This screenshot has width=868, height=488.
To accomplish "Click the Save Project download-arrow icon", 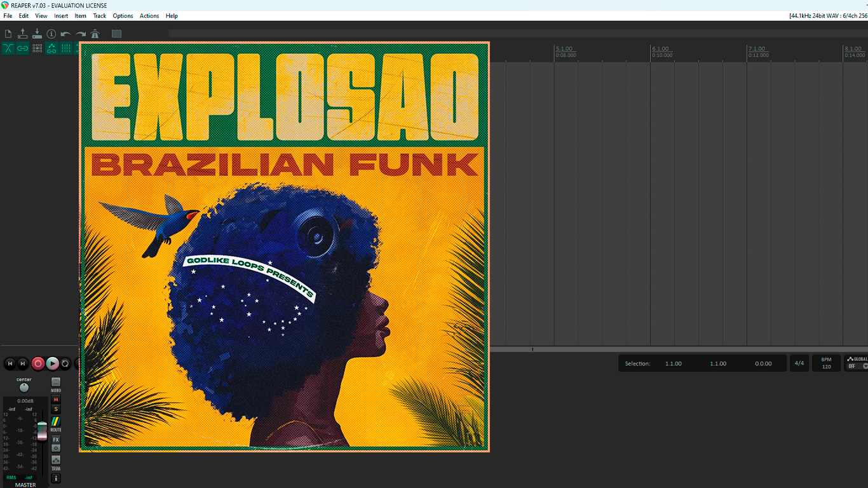I will click(x=37, y=34).
